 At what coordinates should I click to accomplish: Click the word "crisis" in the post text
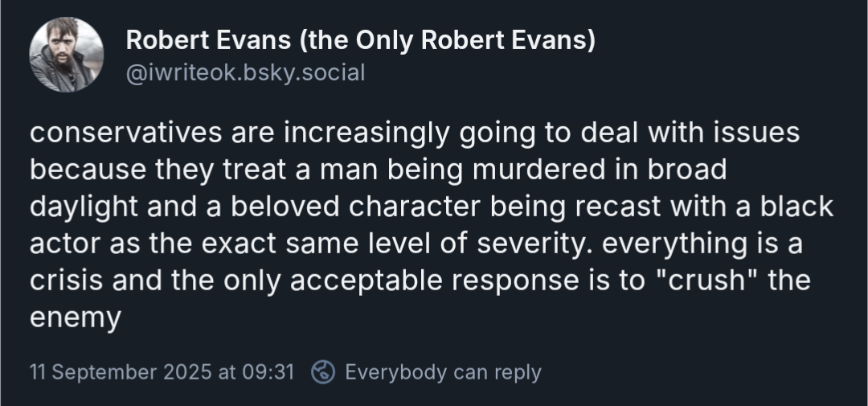coord(66,281)
